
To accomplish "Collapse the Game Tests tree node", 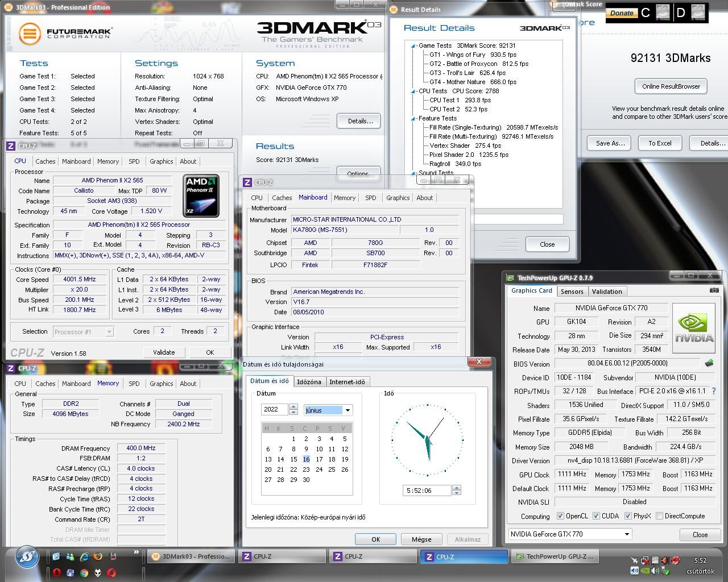I will click(413, 45).
